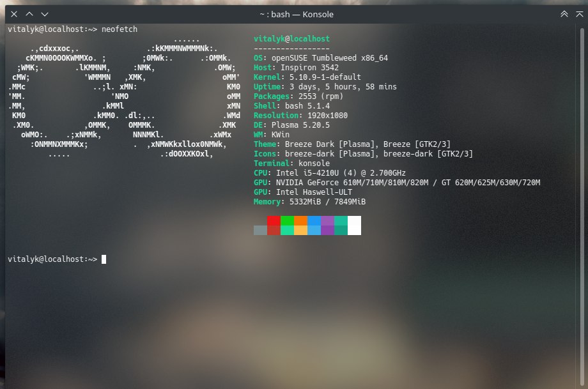Shade the window using the chevron-under-line icon
This screenshot has width=588, height=389.
pos(580,14)
